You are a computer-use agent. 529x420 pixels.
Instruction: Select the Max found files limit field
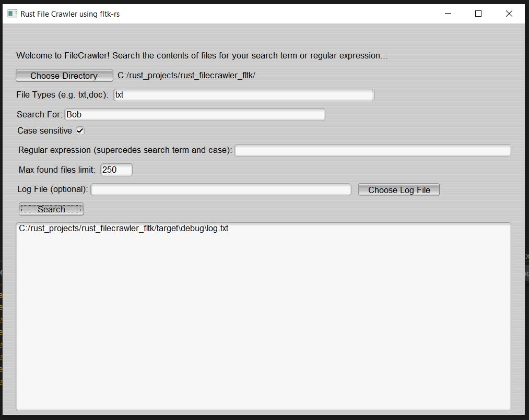coord(116,170)
